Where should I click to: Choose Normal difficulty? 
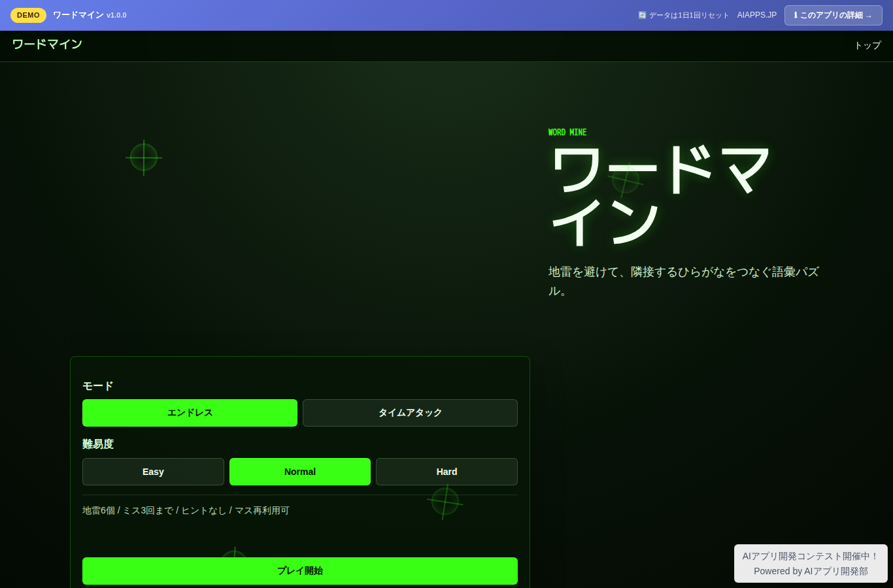click(x=300, y=472)
